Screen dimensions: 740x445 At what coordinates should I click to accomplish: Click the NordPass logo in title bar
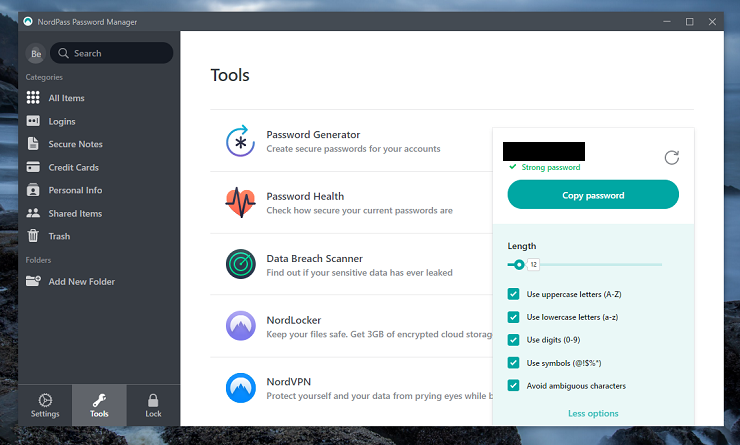tap(28, 22)
